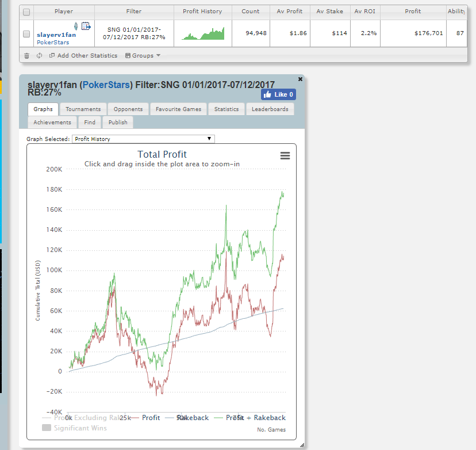
Task: Switch to the Graphs tab
Action: click(x=43, y=109)
